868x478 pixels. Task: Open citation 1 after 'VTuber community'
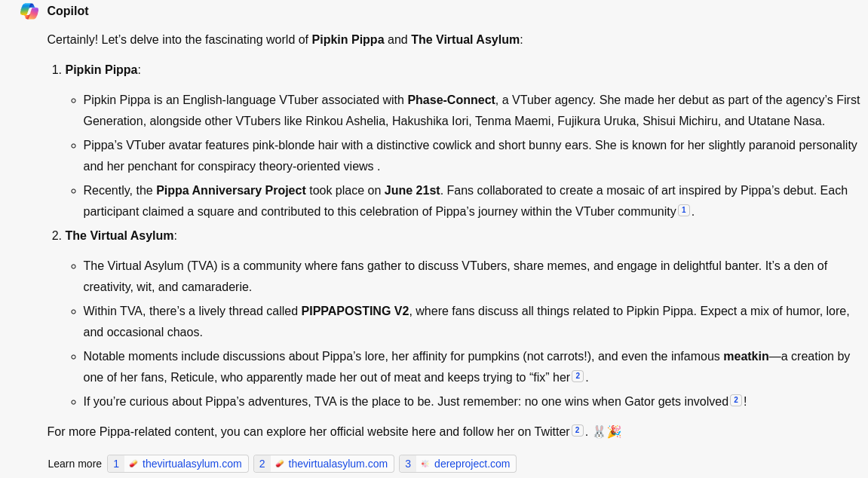coord(684,210)
